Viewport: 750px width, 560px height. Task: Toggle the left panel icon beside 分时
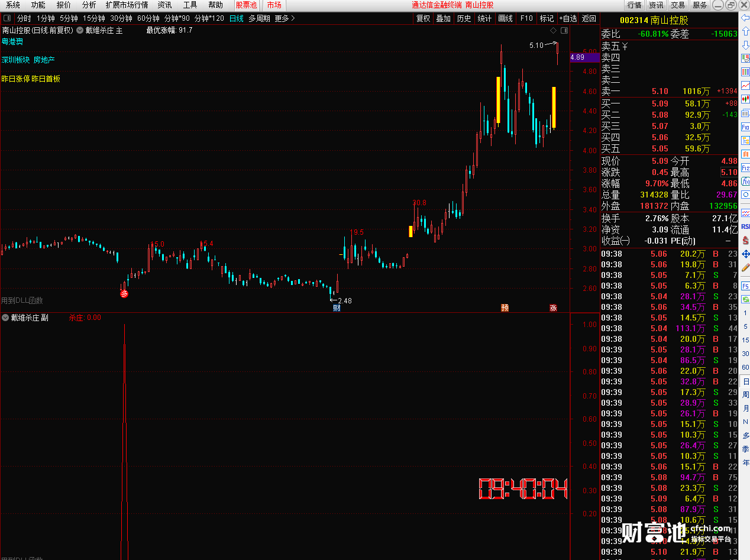click(7, 18)
